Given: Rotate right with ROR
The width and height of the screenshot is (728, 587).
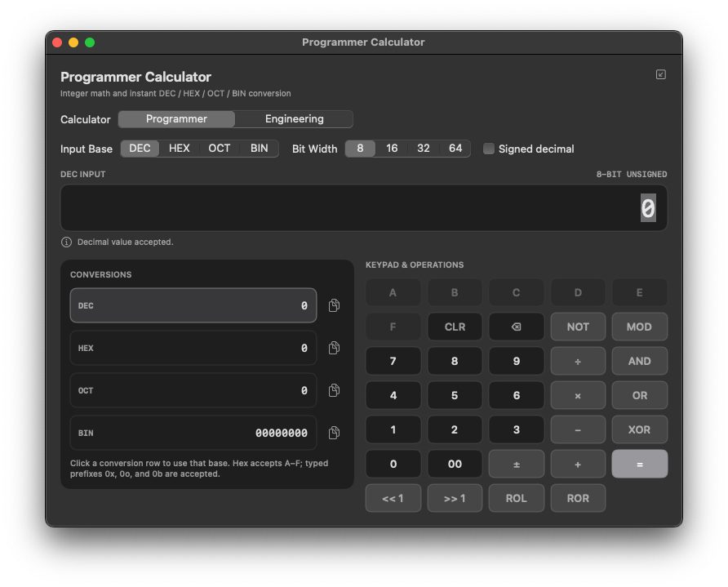Looking at the screenshot, I should point(578,498).
